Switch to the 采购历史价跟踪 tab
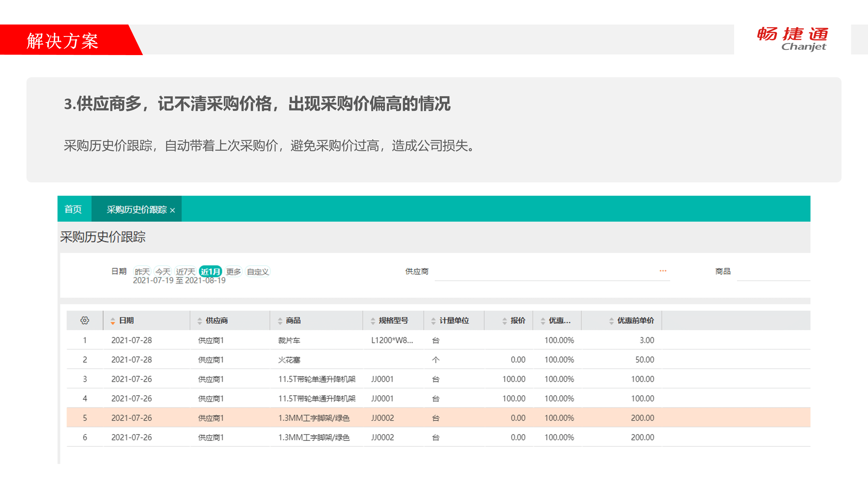Image resolution: width=868 pixels, height=488 pixels. 136,210
